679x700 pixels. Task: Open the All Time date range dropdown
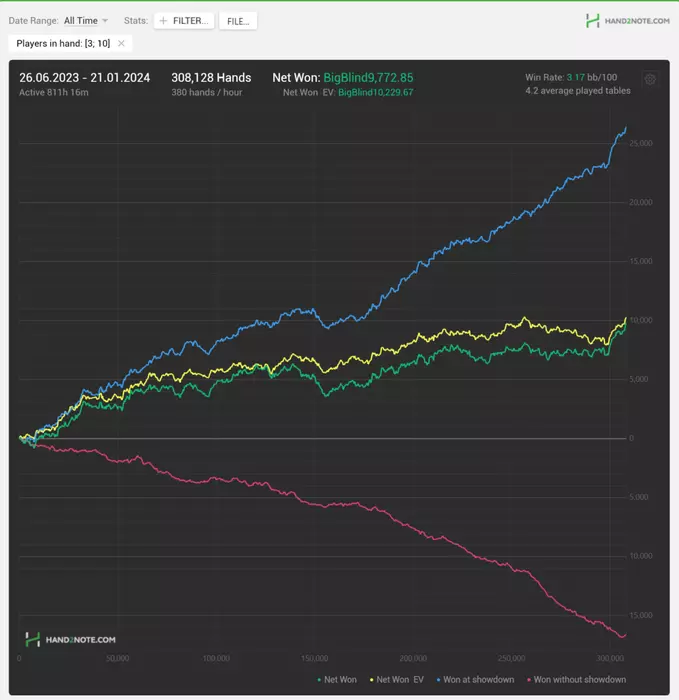tap(86, 21)
